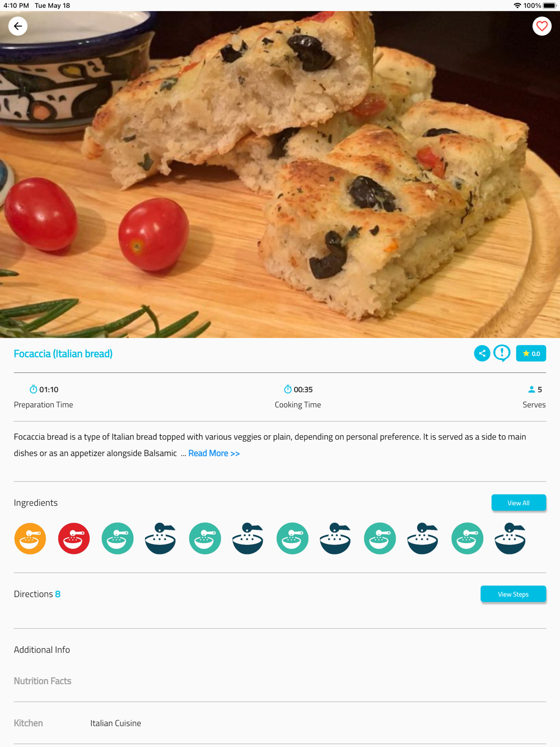This screenshot has height=747, width=560.
Task: Tap the 0.0 star rating badge
Action: [531, 353]
